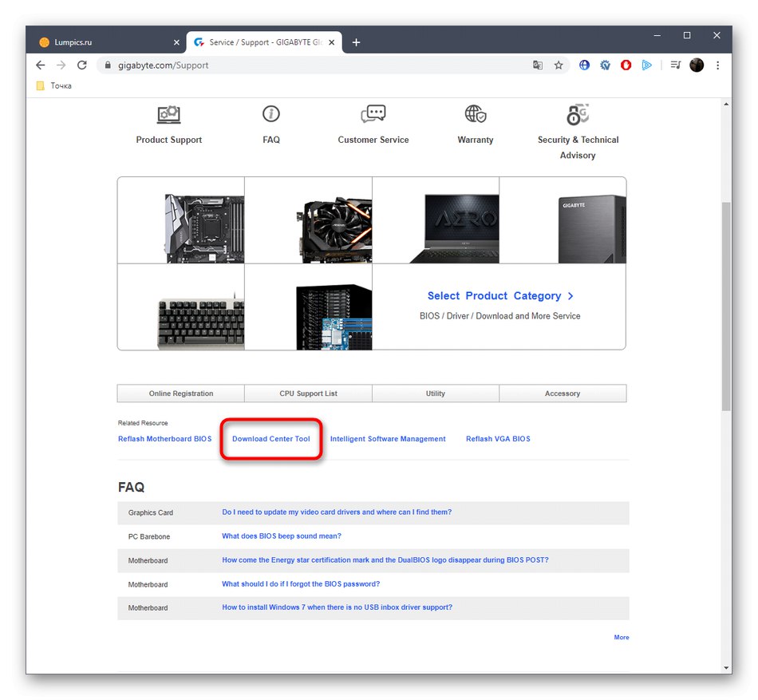
Task: Click the blue gear extension icon
Action: pos(605,65)
